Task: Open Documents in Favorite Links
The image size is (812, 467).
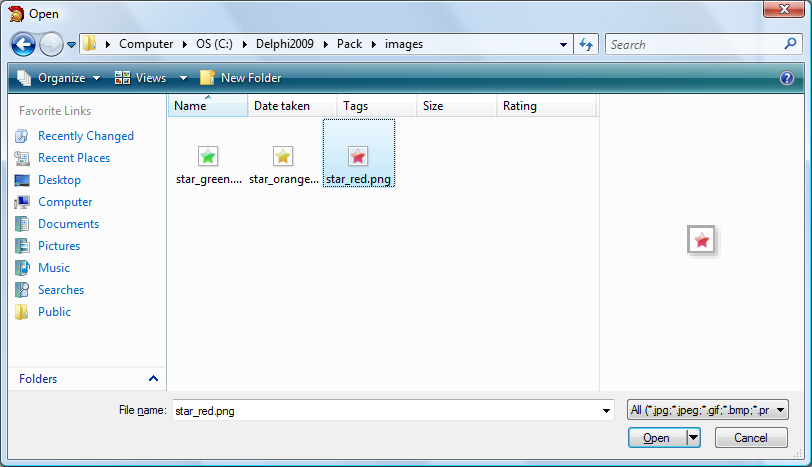Action: [68, 224]
